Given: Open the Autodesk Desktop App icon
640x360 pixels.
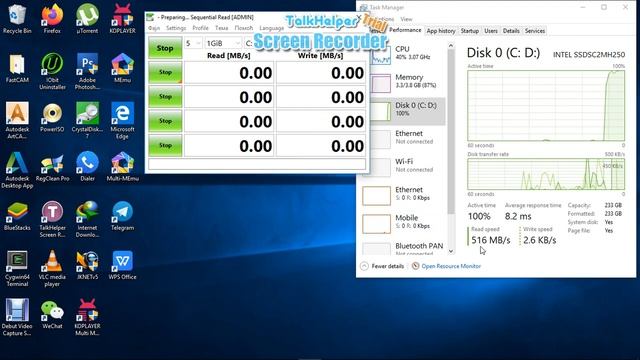Looking at the screenshot, I should coord(17,170).
